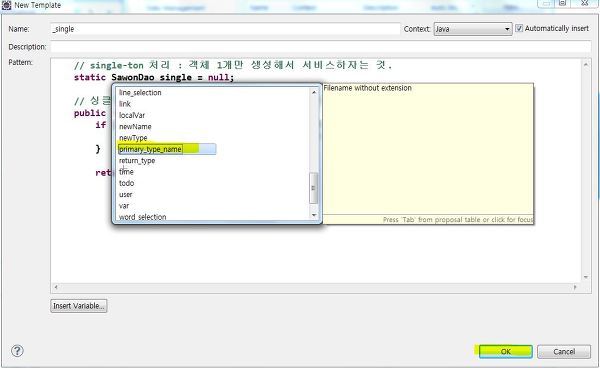
Task: Toggle the Automatically insert checkbox
Action: pyautogui.click(x=519, y=28)
